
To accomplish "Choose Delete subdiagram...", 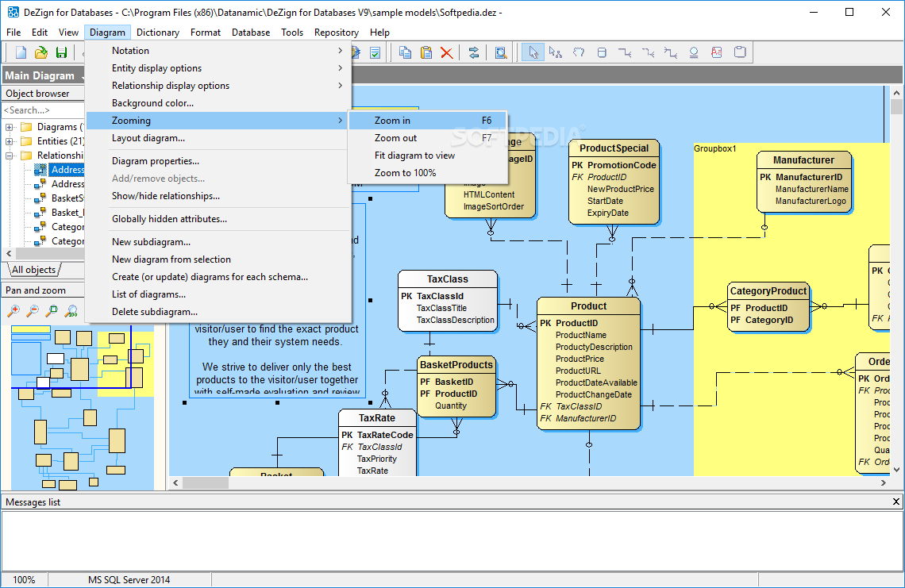I will click(218, 312).
